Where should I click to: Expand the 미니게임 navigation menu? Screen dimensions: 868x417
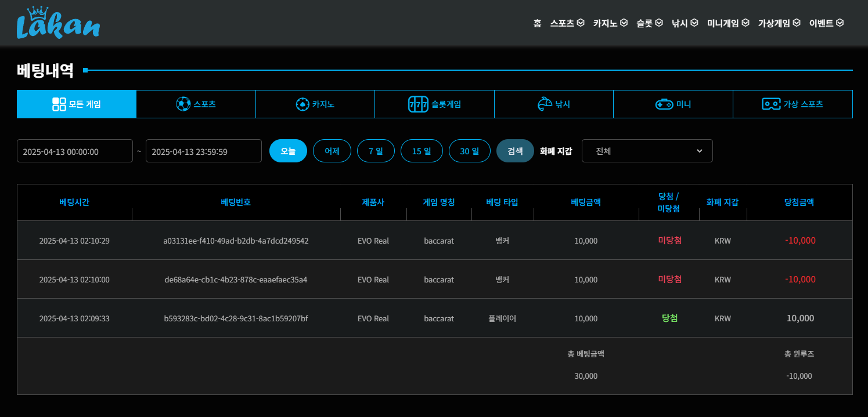point(728,23)
